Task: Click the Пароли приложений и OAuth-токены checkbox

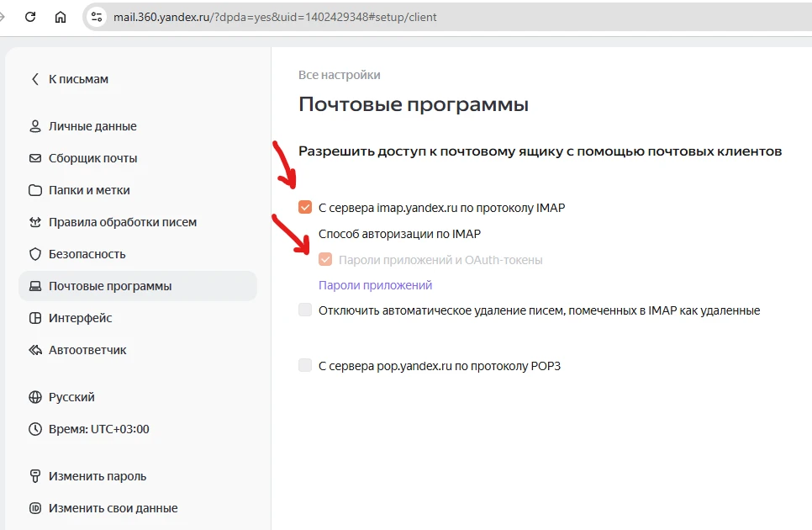Action: click(324, 258)
